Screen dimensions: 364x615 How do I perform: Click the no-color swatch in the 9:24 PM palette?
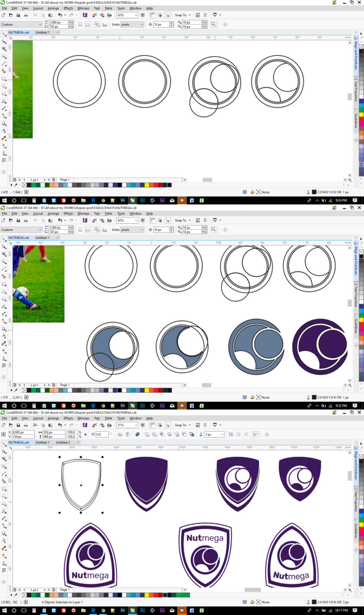tap(24, 184)
